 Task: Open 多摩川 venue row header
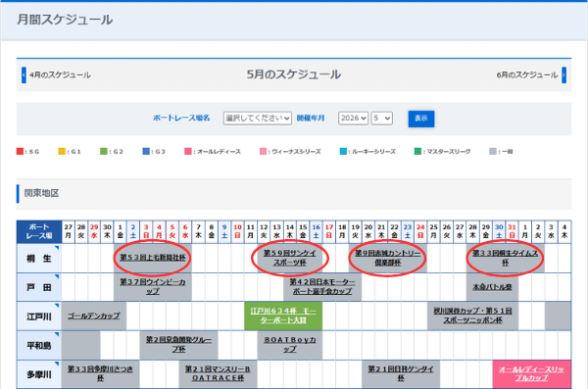coord(39,374)
